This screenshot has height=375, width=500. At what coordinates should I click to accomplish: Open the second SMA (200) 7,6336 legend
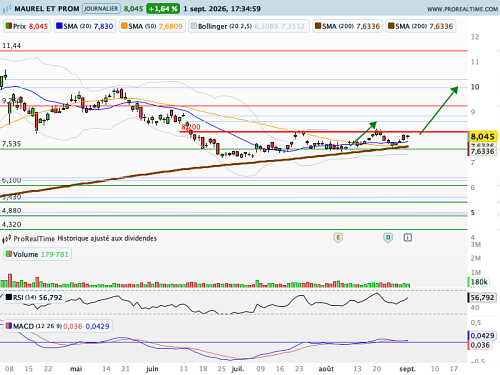coord(421,26)
